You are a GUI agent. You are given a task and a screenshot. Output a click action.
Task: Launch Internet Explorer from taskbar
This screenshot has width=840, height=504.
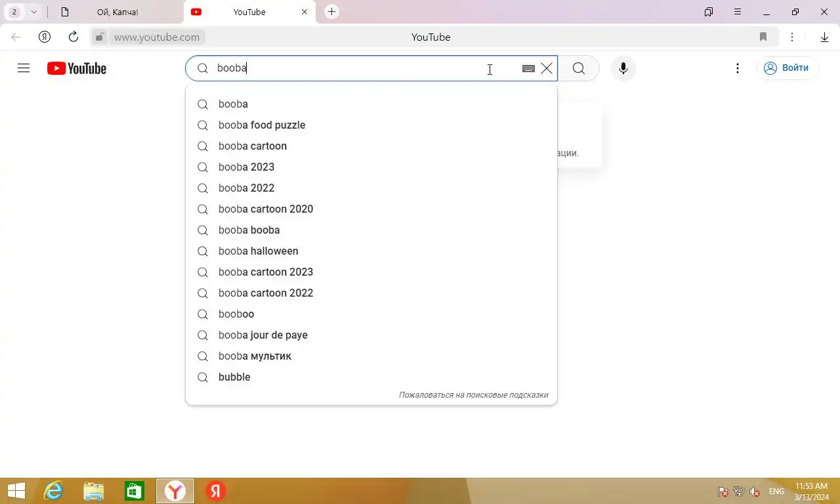(x=53, y=491)
